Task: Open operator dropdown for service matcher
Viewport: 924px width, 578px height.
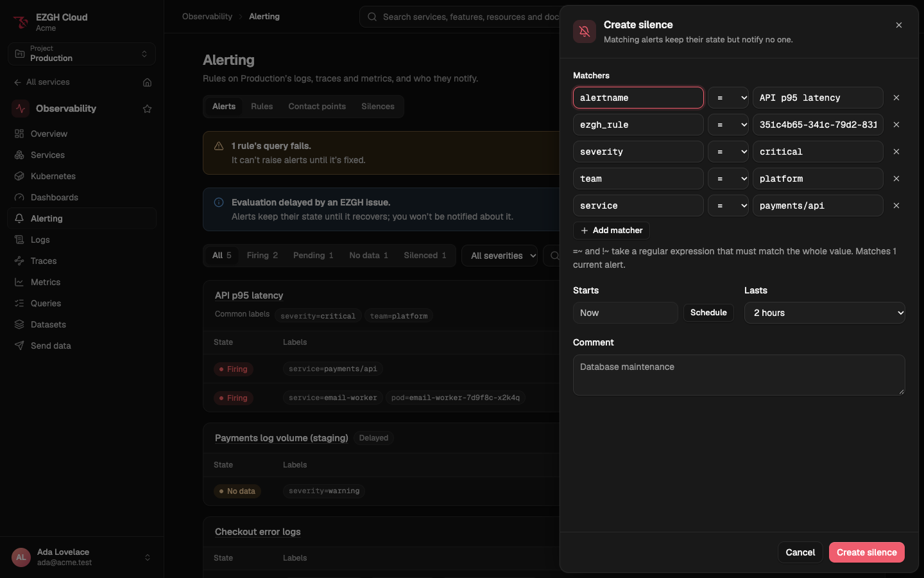Action: tap(728, 206)
